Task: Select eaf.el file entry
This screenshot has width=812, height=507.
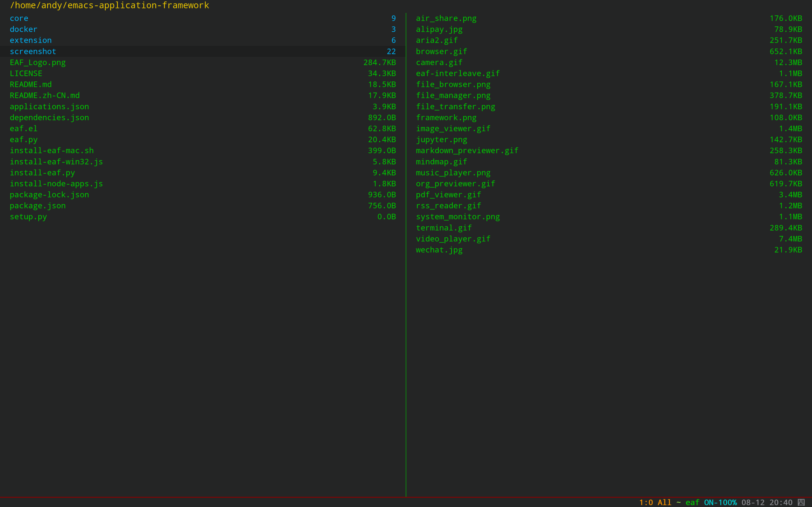Action: pos(23,129)
